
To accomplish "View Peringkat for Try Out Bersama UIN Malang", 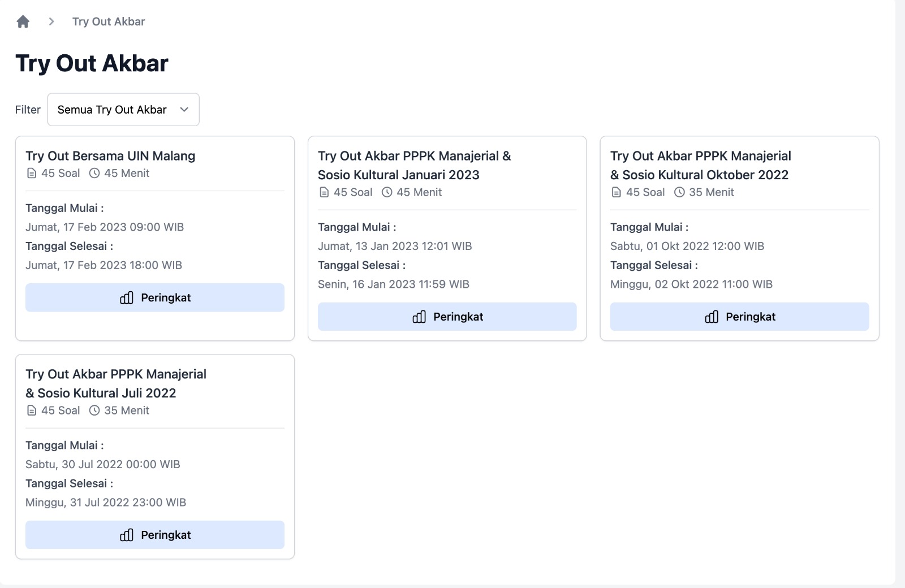I will coord(154,297).
